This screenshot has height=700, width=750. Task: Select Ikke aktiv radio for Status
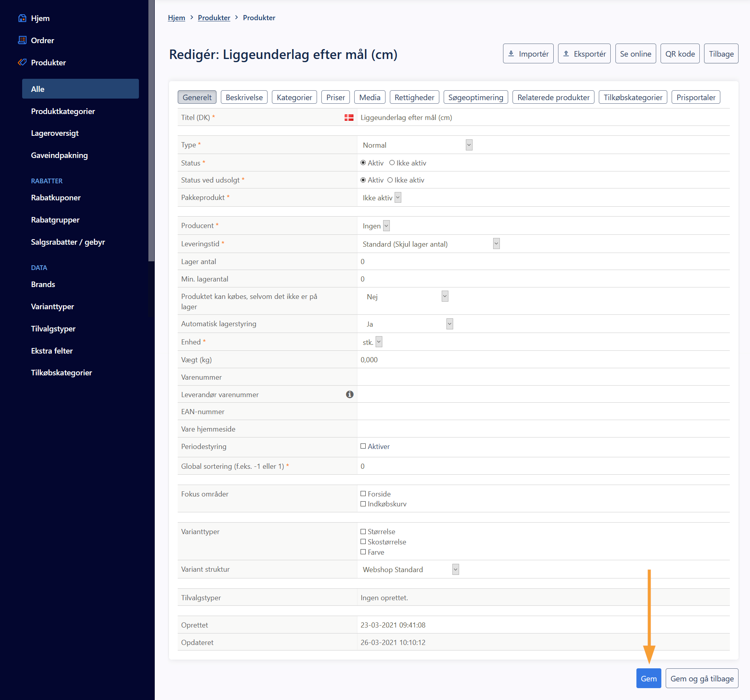392,163
